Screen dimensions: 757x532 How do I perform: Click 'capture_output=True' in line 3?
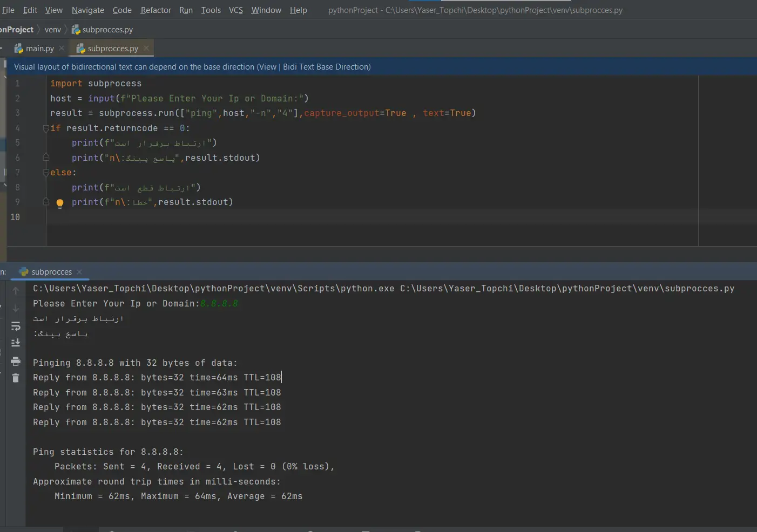tap(355, 113)
